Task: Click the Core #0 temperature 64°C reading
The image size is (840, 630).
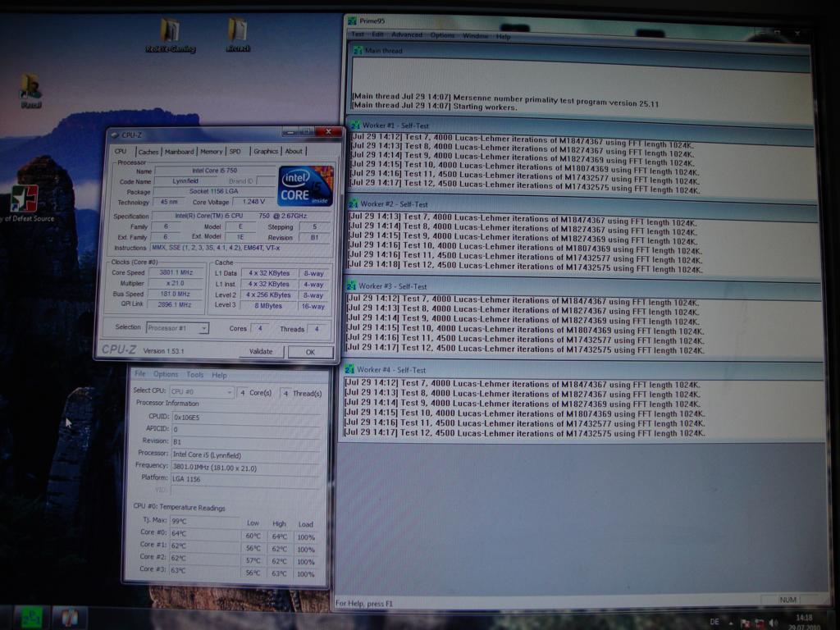Action: (204, 533)
